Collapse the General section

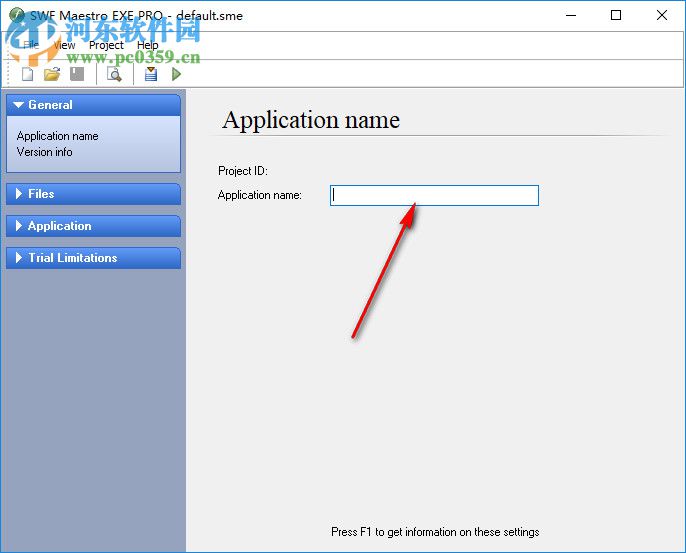pos(93,105)
